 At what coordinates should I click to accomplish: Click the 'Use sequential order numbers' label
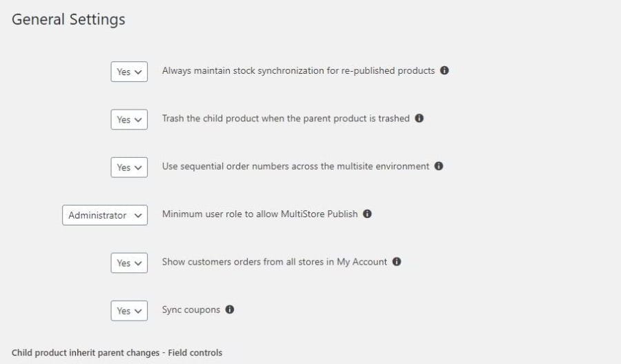tap(295, 166)
